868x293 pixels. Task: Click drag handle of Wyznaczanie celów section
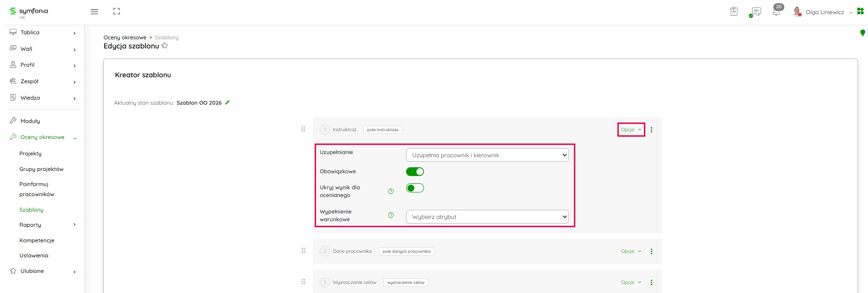tap(303, 282)
